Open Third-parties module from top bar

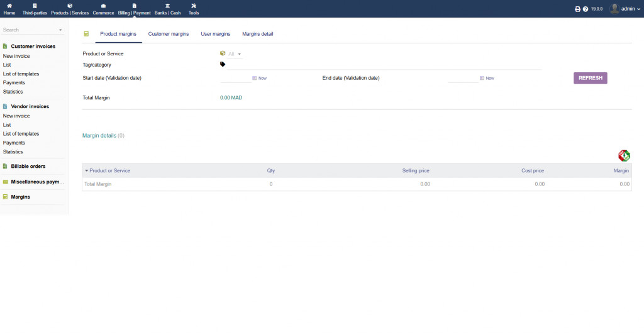35,6
